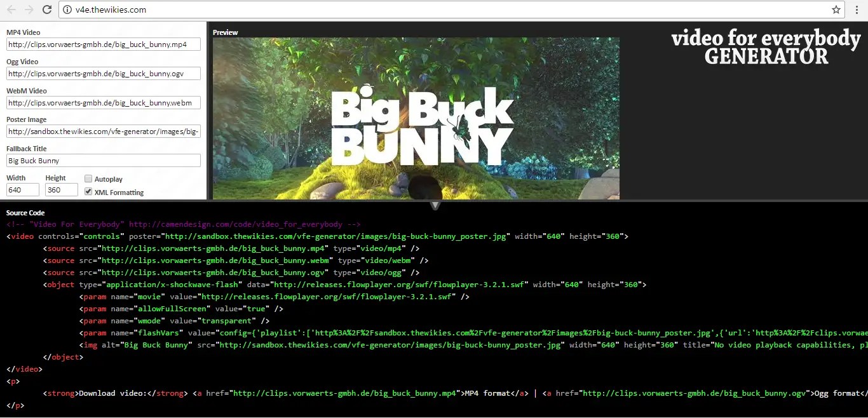
Task: Disable the XML Formatting checkbox
Action: (88, 191)
